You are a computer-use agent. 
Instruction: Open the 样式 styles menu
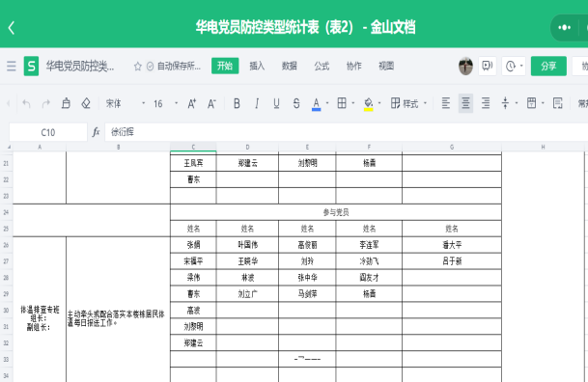[x=408, y=103]
